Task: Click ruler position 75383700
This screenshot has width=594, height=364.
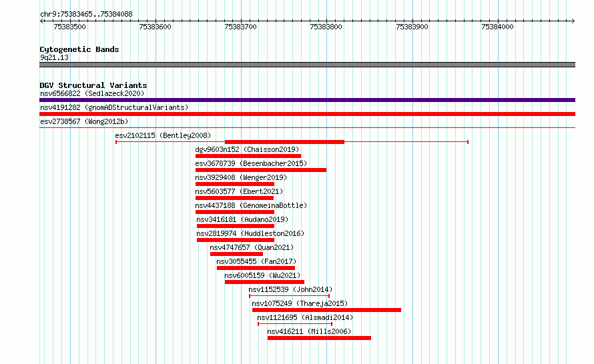Action: coord(240,27)
